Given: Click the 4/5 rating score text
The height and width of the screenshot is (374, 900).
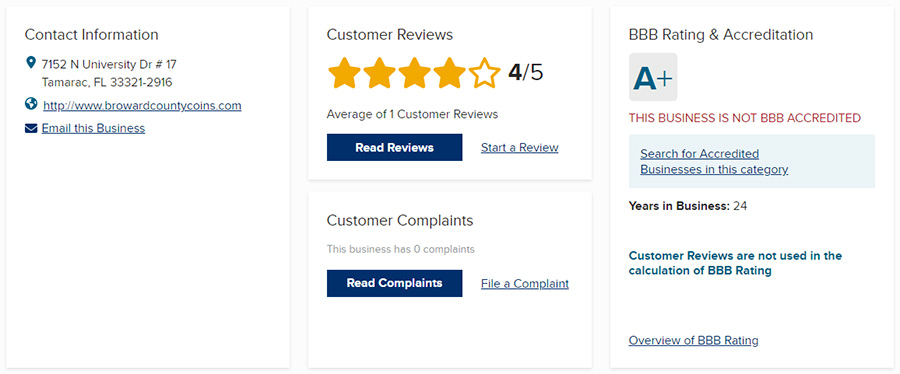Looking at the screenshot, I should point(525,73).
